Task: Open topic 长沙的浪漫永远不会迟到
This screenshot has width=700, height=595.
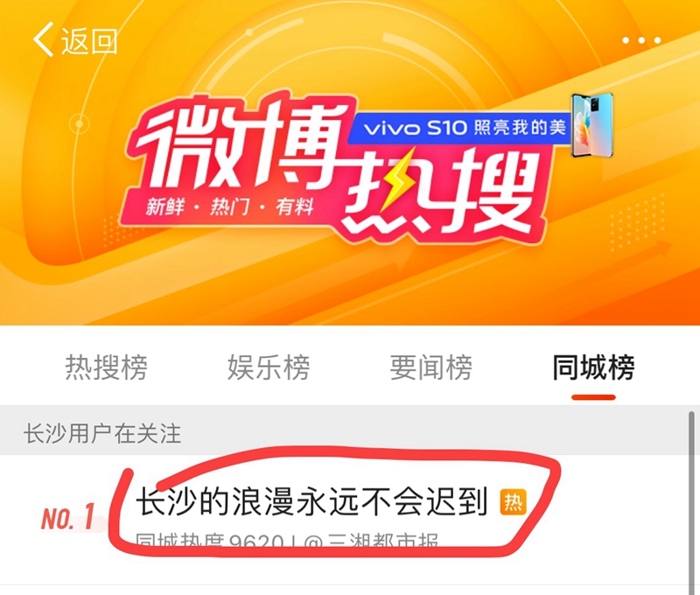Action: [x=311, y=501]
